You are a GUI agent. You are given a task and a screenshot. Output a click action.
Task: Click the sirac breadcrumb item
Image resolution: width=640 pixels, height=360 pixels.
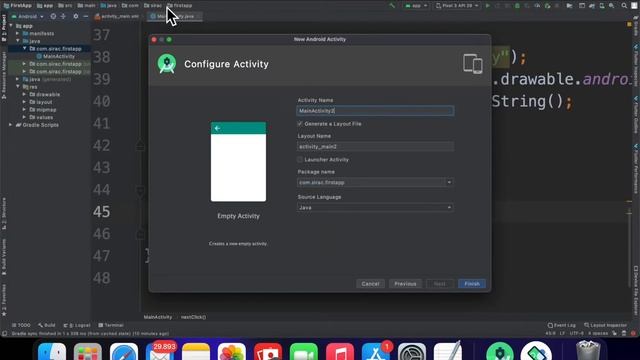coord(153,5)
